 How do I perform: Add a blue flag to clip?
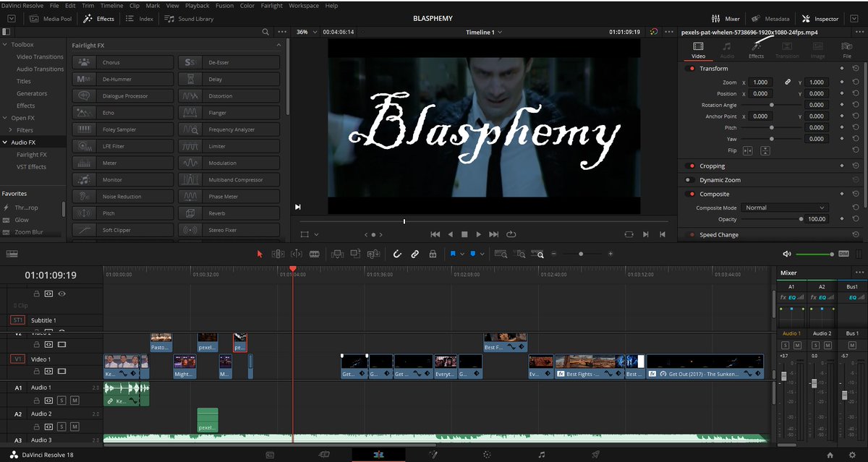click(453, 254)
